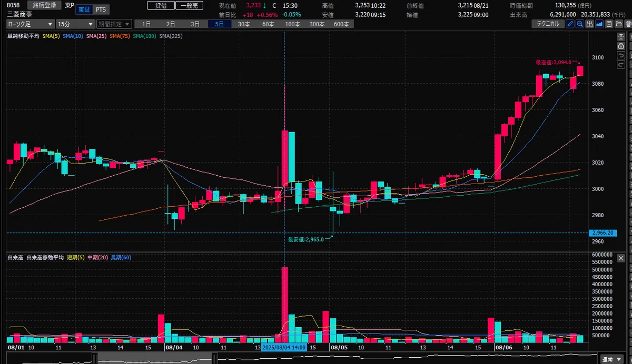Viewport: 632px width, 364px height.
Task: Open the 期間指定 period dropdown
Action: 114,24
